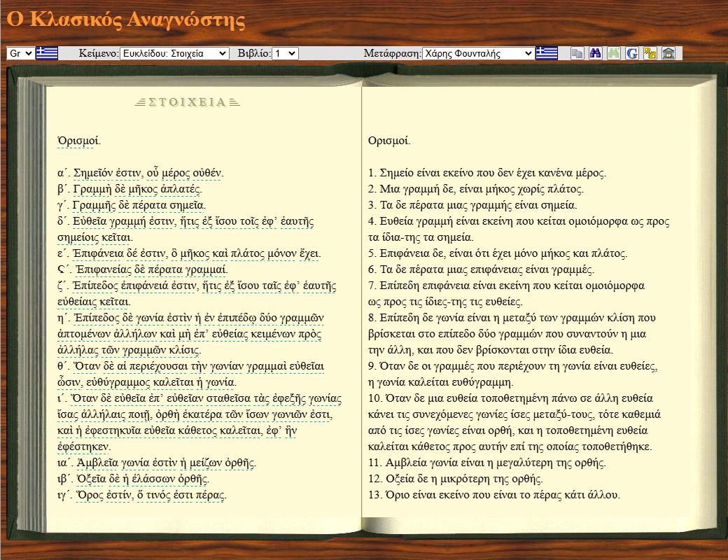728x560 pixels.
Task: Click the underlined word Ἀμβλεῖα
Action: pyautogui.click(x=97, y=463)
